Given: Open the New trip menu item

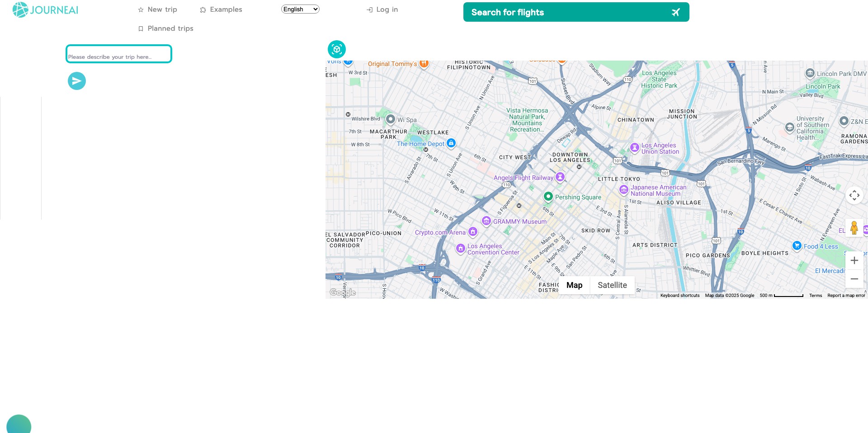Looking at the screenshot, I should point(157,9).
